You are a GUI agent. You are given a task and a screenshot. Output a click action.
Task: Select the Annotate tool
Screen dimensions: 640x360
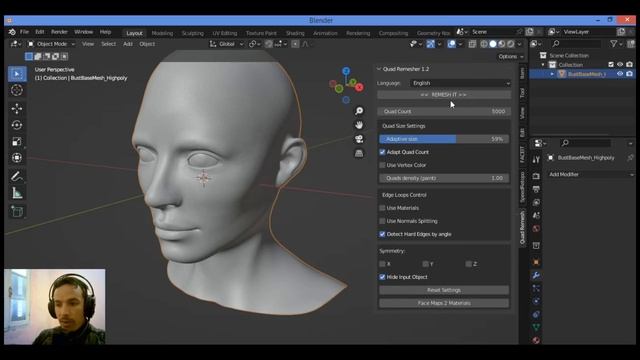point(17,176)
